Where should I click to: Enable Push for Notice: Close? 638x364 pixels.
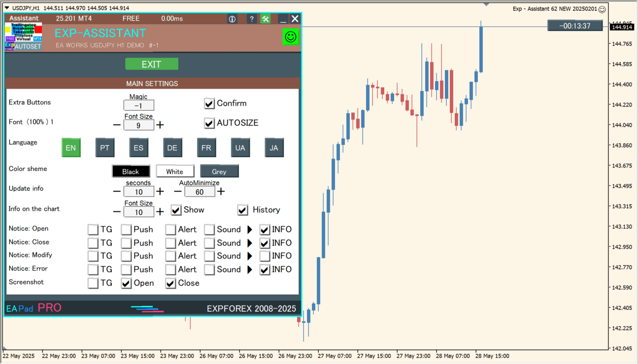(x=127, y=243)
